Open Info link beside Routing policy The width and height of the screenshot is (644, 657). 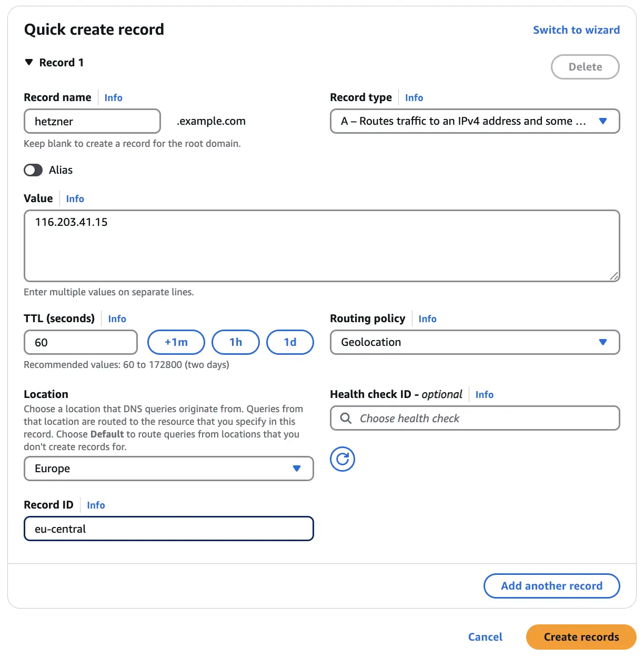coord(427,319)
